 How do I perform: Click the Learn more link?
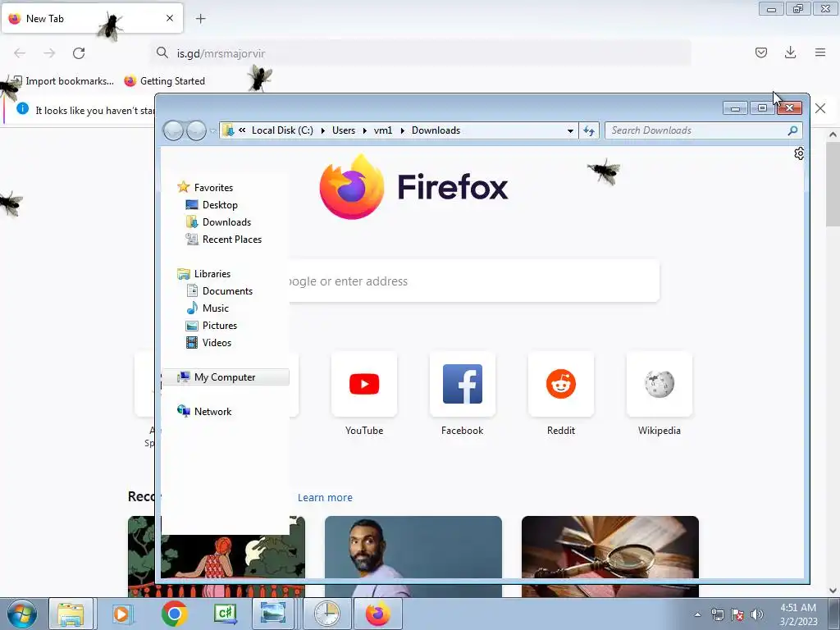(x=325, y=498)
